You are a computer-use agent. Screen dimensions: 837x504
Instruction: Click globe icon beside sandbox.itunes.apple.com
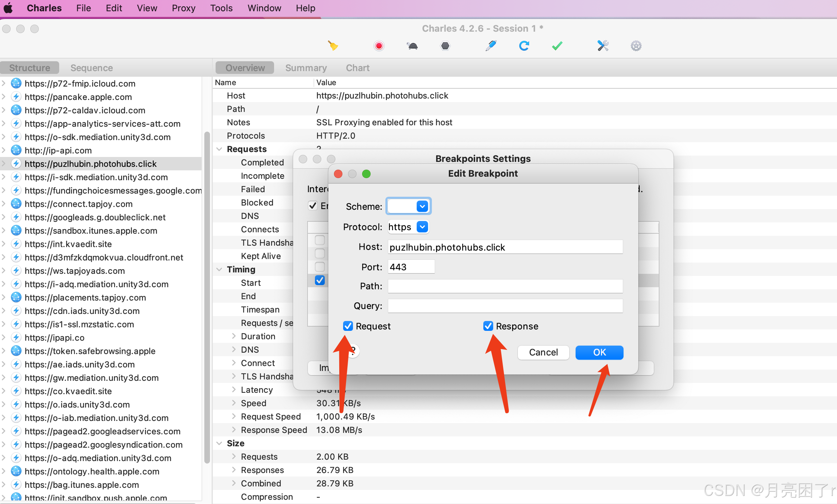(x=16, y=231)
